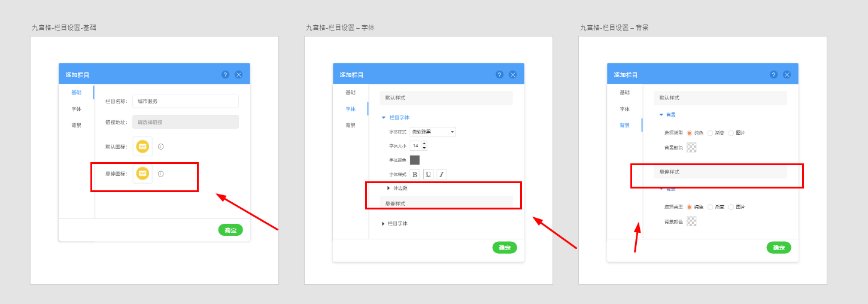Click info icon beside 默认图标 thumbnail
The width and height of the screenshot is (868, 304).
(x=161, y=147)
